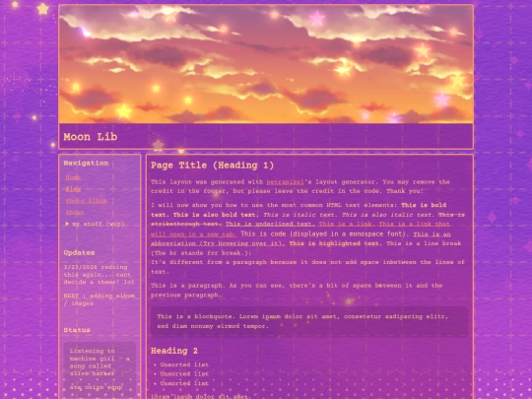Image resolution: width=532 pixels, height=399 pixels.
Task: Open the About navigation link
Action: click(x=75, y=213)
